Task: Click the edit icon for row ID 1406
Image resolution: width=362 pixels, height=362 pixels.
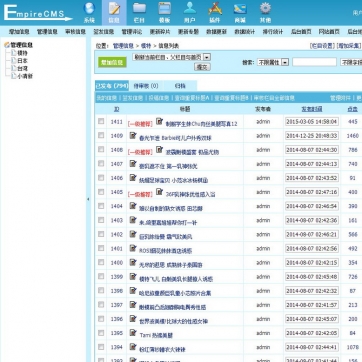Action: point(133,178)
